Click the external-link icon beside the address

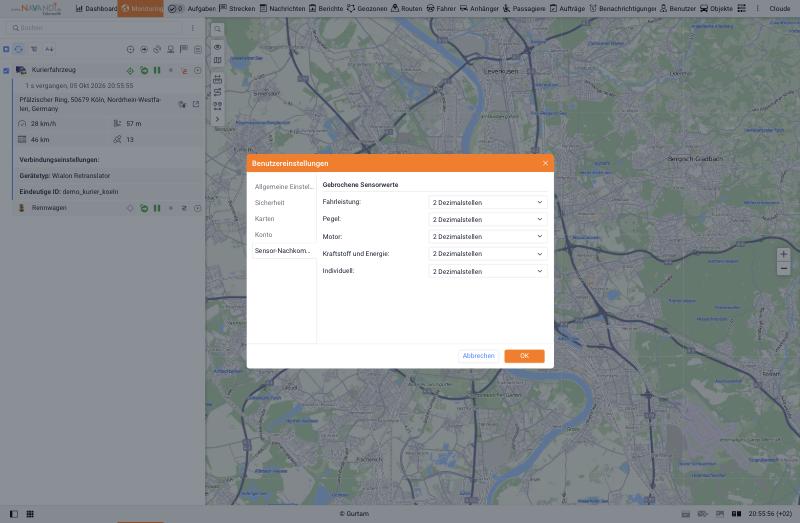click(x=196, y=104)
